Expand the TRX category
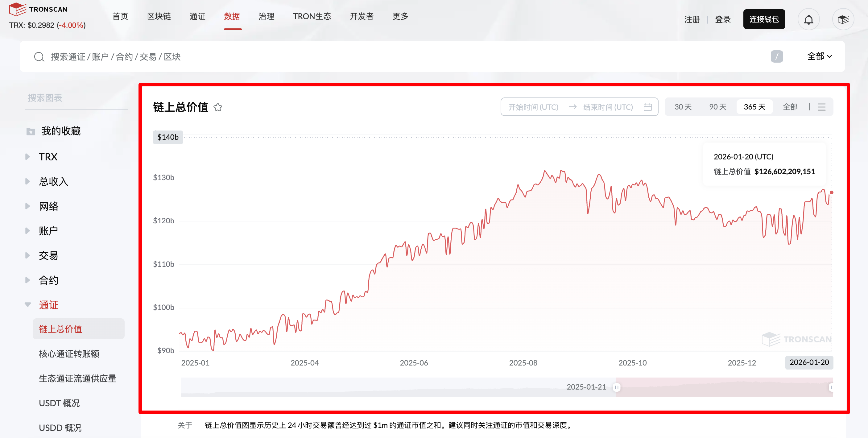 point(28,157)
